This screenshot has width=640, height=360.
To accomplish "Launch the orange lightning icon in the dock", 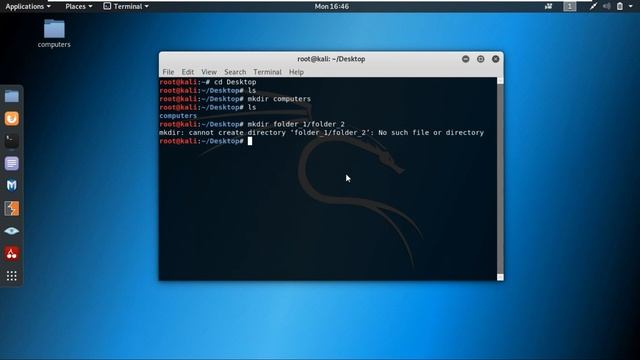I will [x=12, y=209].
